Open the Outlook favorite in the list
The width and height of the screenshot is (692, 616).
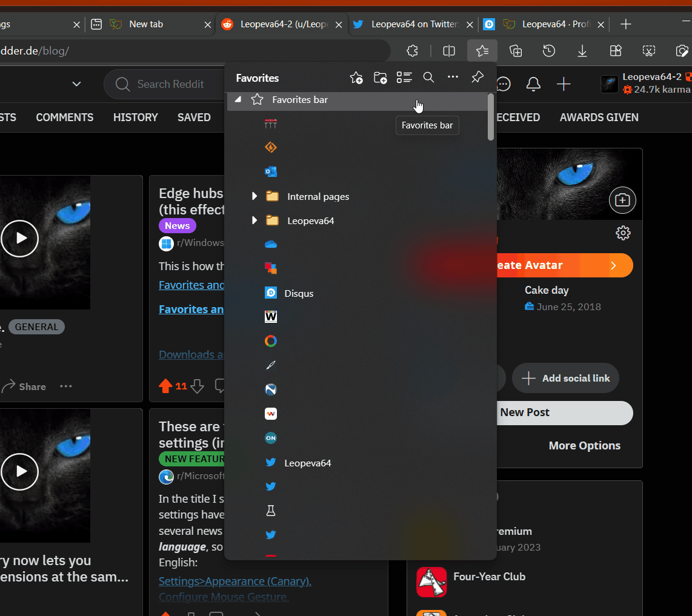click(x=271, y=171)
